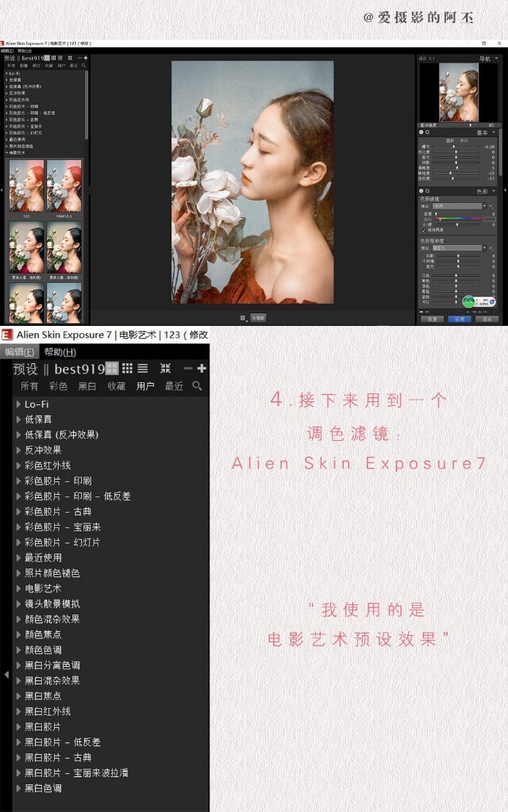Click the plus icon in enlarged preset header
The width and height of the screenshot is (508, 812).
[x=202, y=368]
